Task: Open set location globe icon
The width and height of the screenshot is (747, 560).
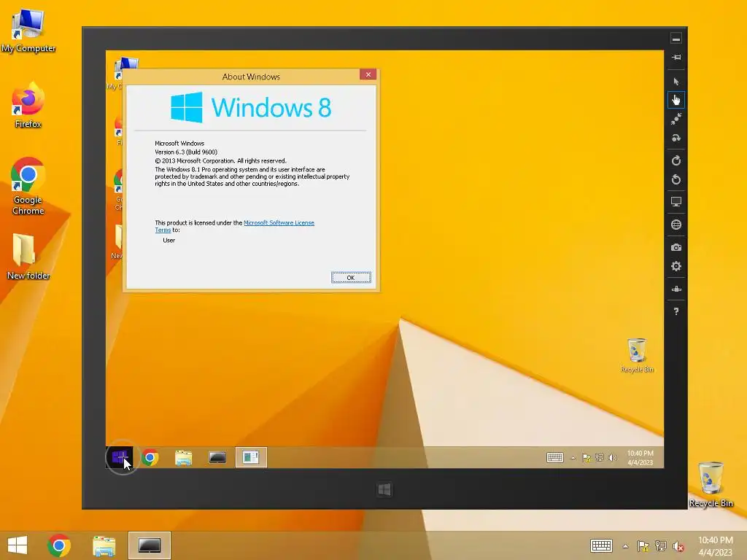Action: 676,225
